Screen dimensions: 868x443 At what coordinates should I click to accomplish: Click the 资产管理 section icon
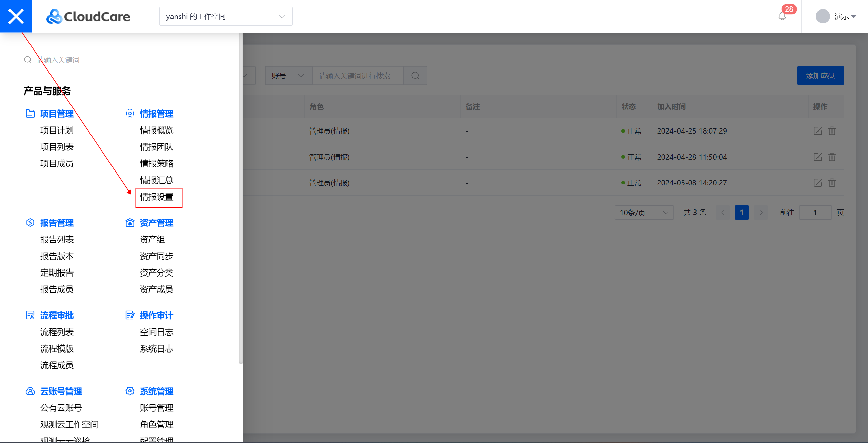130,223
